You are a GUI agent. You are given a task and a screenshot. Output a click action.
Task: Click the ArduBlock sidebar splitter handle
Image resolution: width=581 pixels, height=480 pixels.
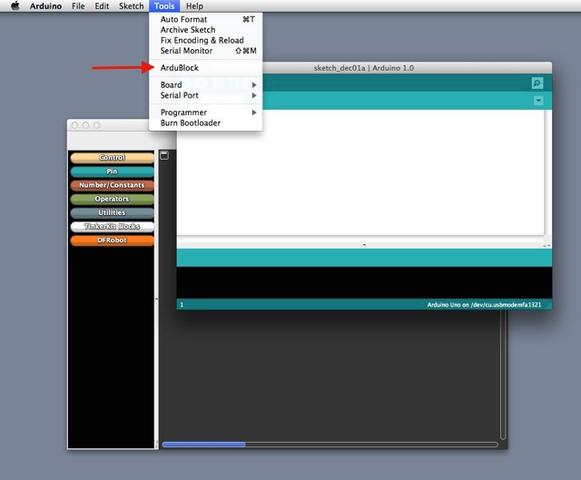[x=156, y=299]
